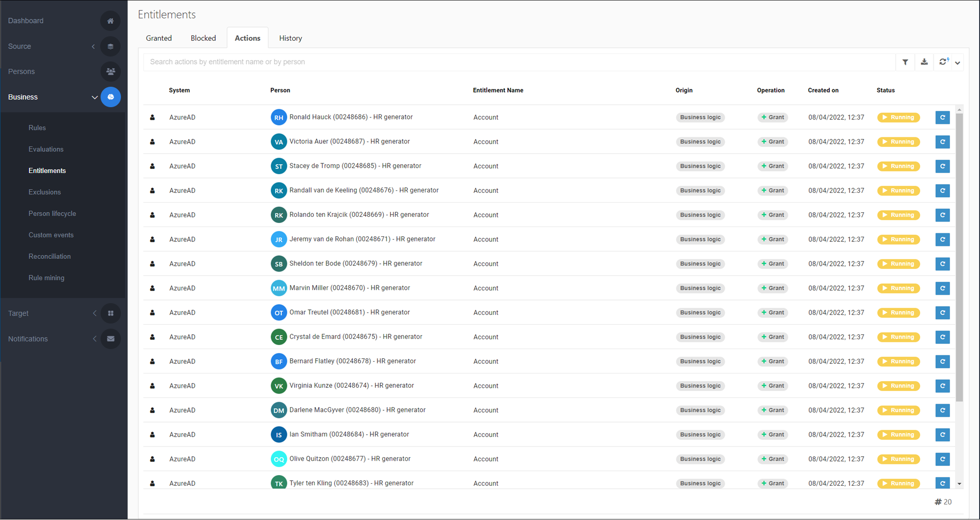The width and height of the screenshot is (980, 520).
Task: Click the Persons group icon in sidebar
Action: click(110, 71)
